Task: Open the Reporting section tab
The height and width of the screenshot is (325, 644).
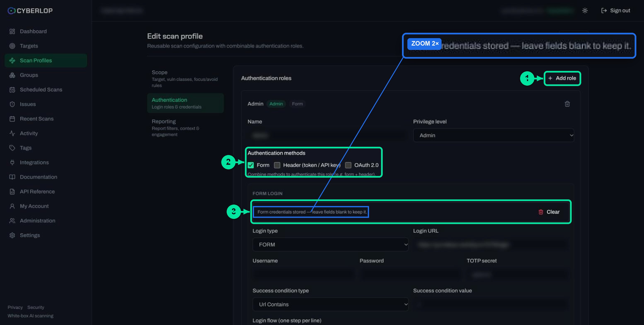Action: coord(185,127)
